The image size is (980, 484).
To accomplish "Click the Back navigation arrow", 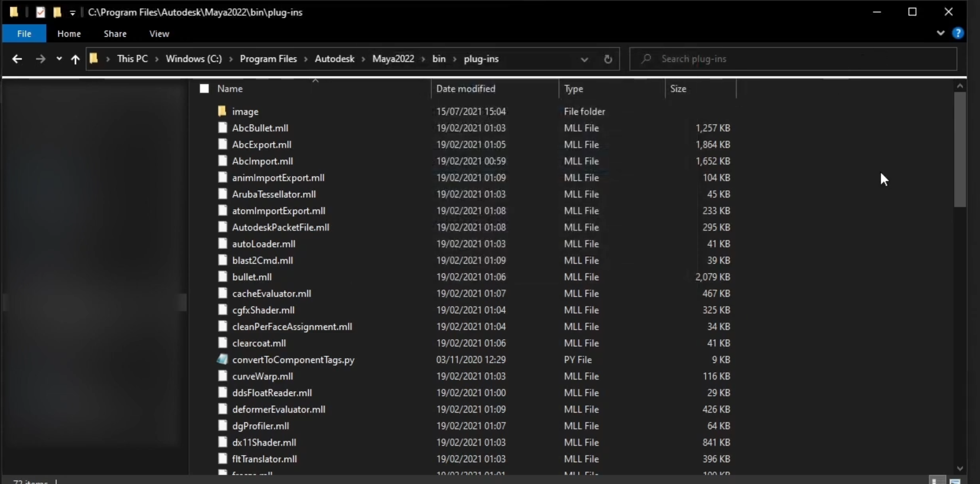I will [17, 59].
